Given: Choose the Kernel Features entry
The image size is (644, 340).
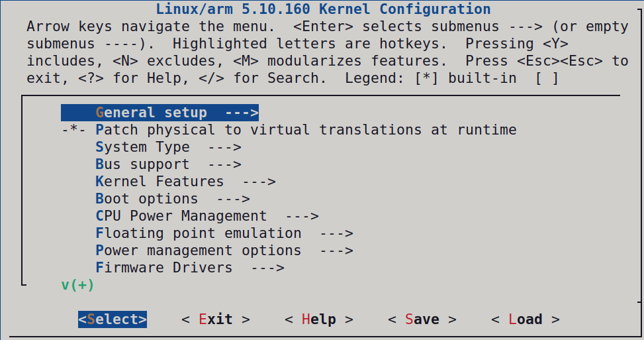Looking at the screenshot, I should (160, 182).
